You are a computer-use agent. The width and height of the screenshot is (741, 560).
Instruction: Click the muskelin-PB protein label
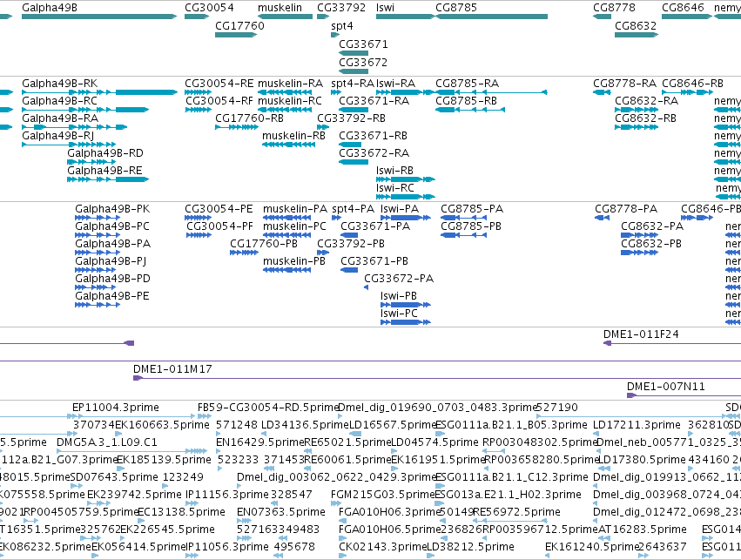tap(294, 261)
